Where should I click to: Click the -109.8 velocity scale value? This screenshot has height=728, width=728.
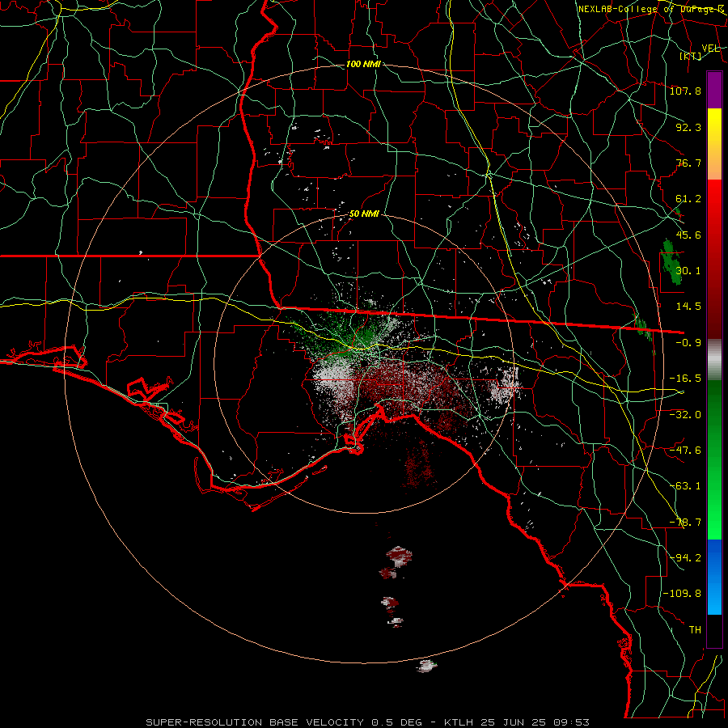(683, 594)
